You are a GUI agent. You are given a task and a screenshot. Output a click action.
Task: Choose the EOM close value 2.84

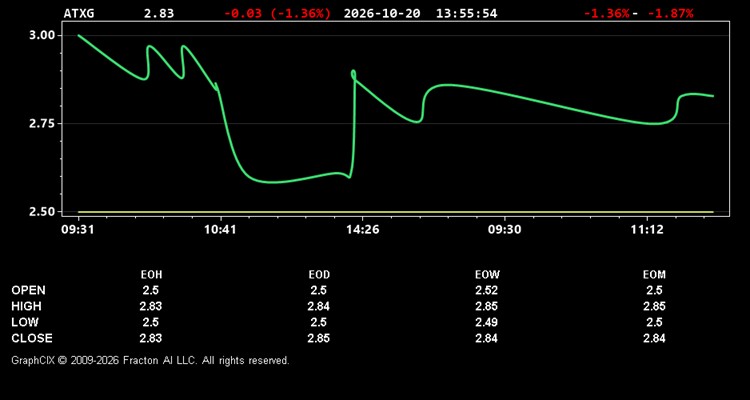click(654, 338)
